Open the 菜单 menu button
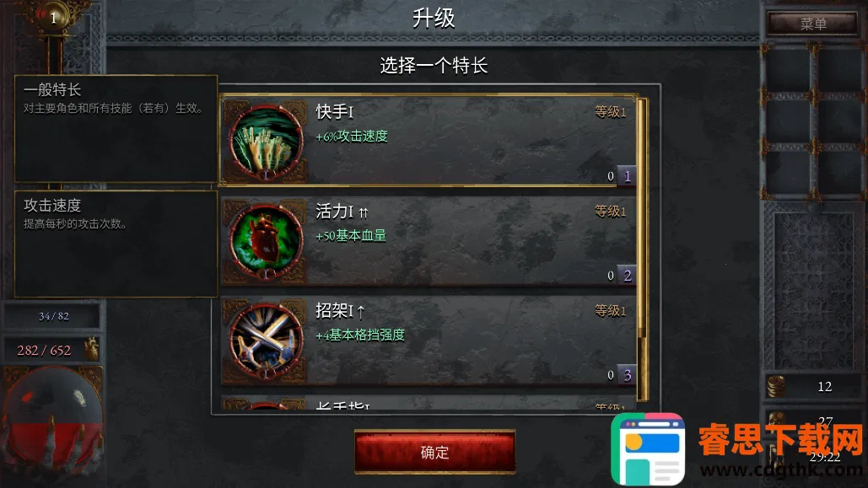Viewport: 868px width, 488px height. [x=812, y=24]
